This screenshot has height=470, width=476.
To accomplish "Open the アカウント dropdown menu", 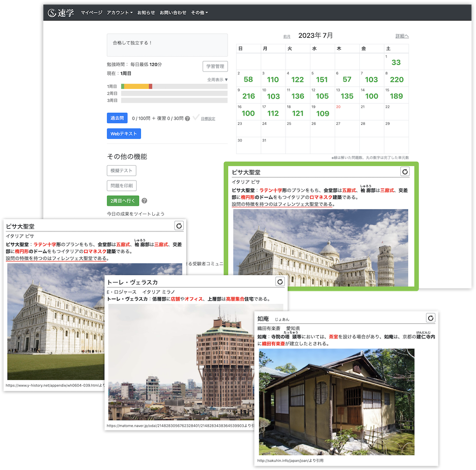I will 119,12.
